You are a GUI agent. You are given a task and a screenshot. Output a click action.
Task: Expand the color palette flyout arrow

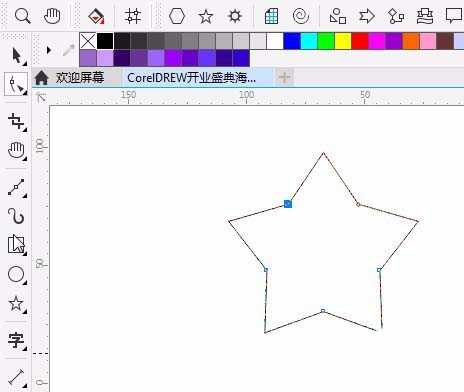49,50
